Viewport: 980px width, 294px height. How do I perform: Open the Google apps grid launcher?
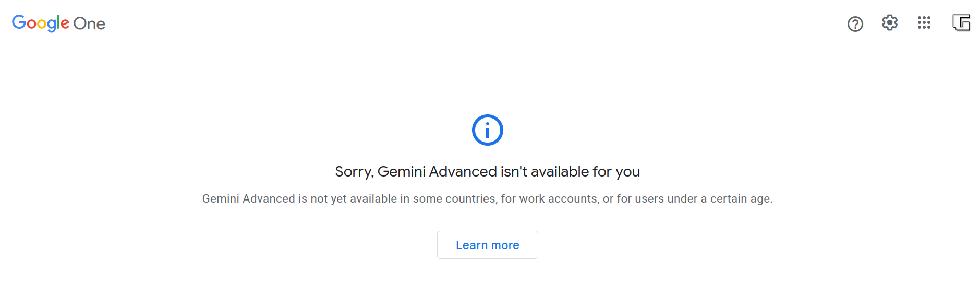(924, 23)
